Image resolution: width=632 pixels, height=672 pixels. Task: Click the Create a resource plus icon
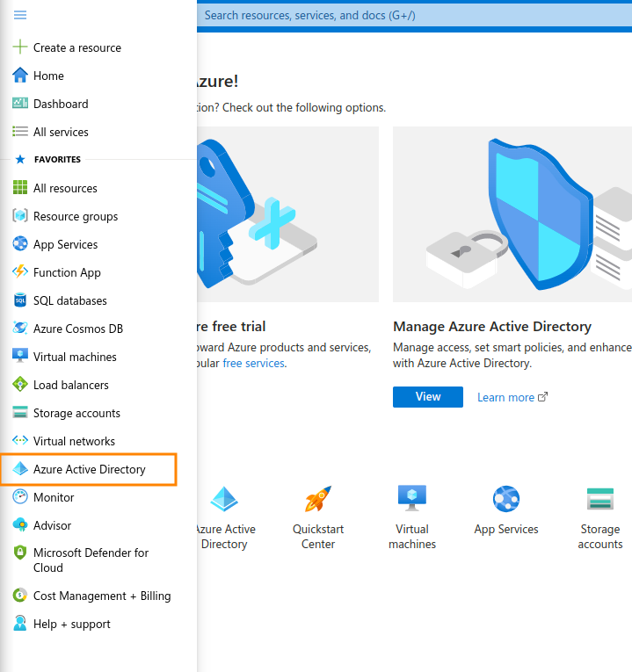pos(20,47)
